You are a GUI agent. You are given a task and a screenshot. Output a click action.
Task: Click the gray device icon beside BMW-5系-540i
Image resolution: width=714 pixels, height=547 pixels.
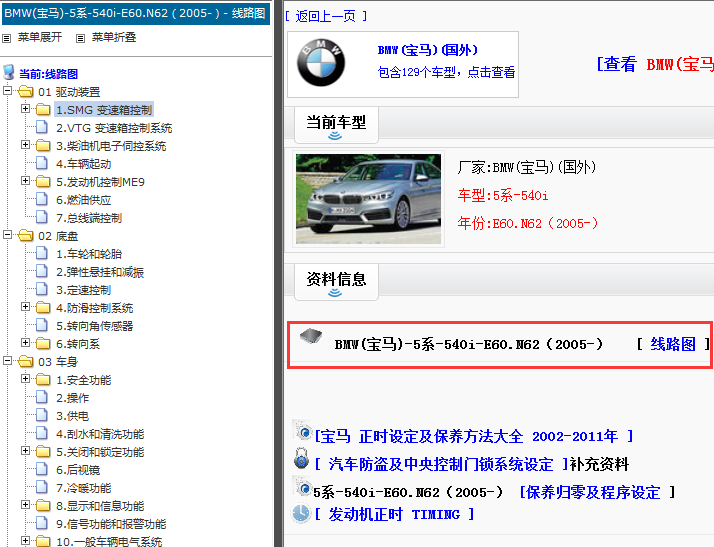[x=311, y=337]
